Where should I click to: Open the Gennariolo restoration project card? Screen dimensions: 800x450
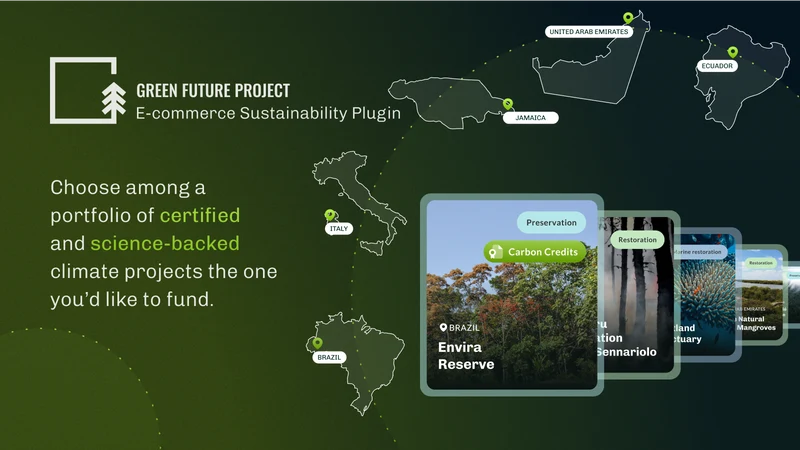point(641,294)
